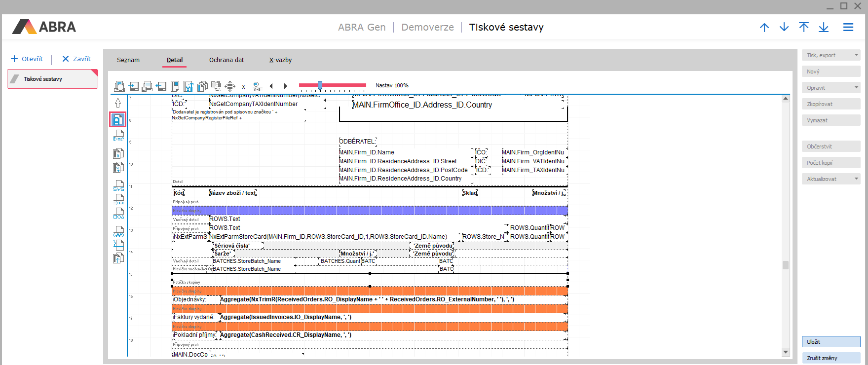Click the import report icon with right arrow
The image size is (868, 365).
click(x=133, y=86)
